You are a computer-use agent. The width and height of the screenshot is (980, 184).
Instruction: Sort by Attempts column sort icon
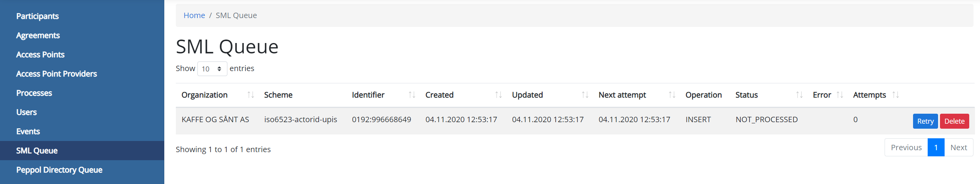[895, 95]
